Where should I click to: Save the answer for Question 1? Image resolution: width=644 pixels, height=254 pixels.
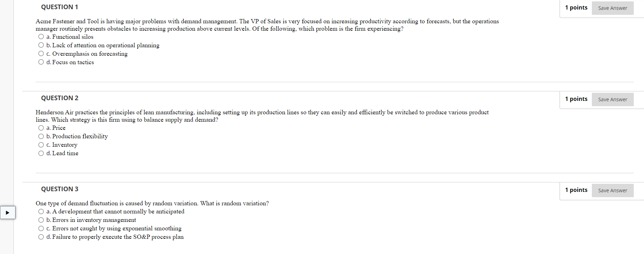coord(612,8)
